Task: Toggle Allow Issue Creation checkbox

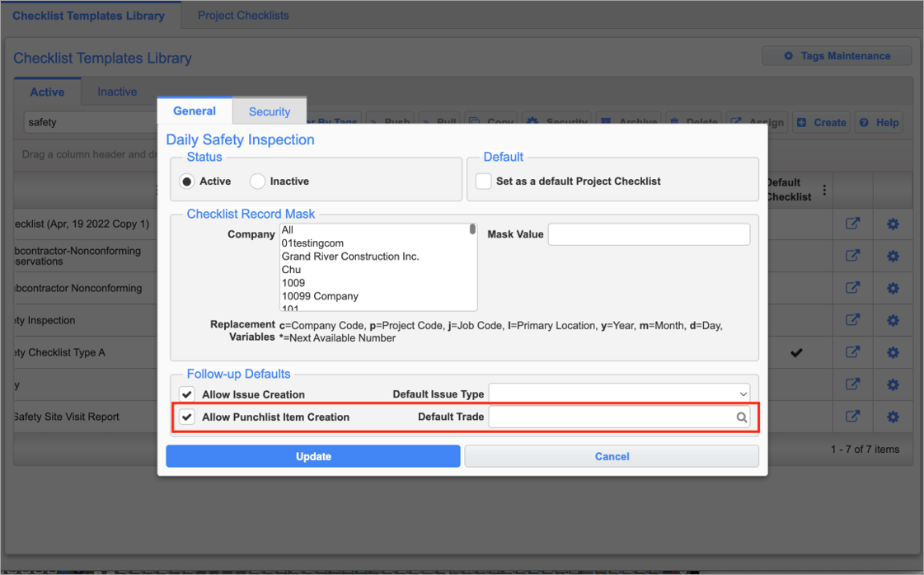Action: 187,394
